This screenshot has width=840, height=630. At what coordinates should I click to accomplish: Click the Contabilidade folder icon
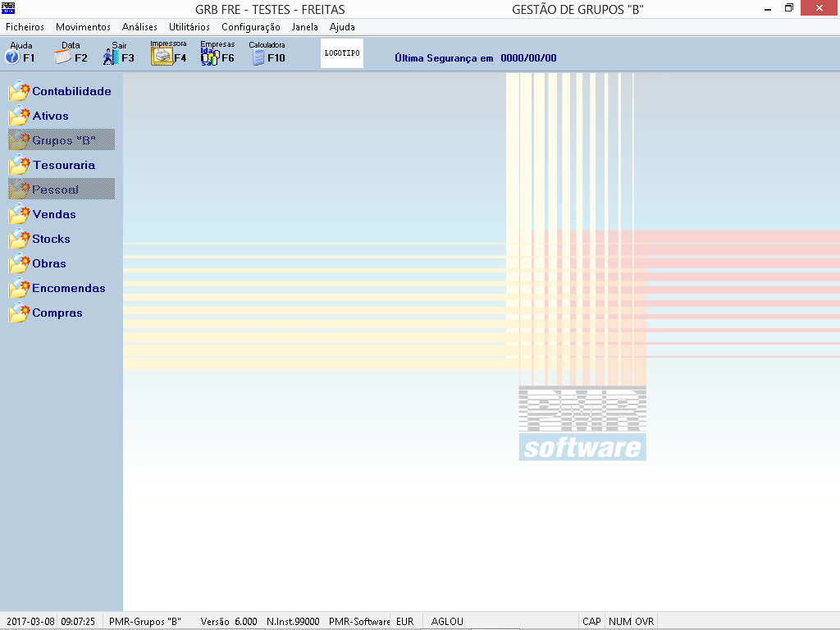(x=20, y=91)
